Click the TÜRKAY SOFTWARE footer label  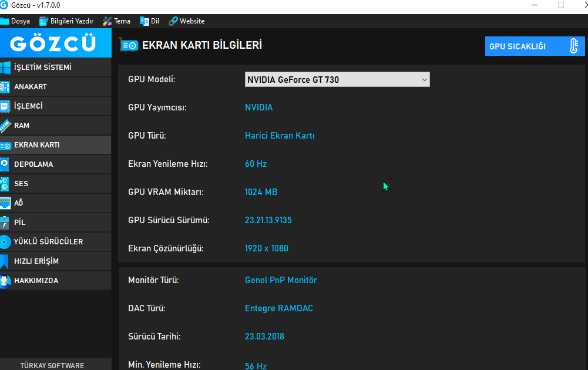pyautogui.click(x=52, y=365)
